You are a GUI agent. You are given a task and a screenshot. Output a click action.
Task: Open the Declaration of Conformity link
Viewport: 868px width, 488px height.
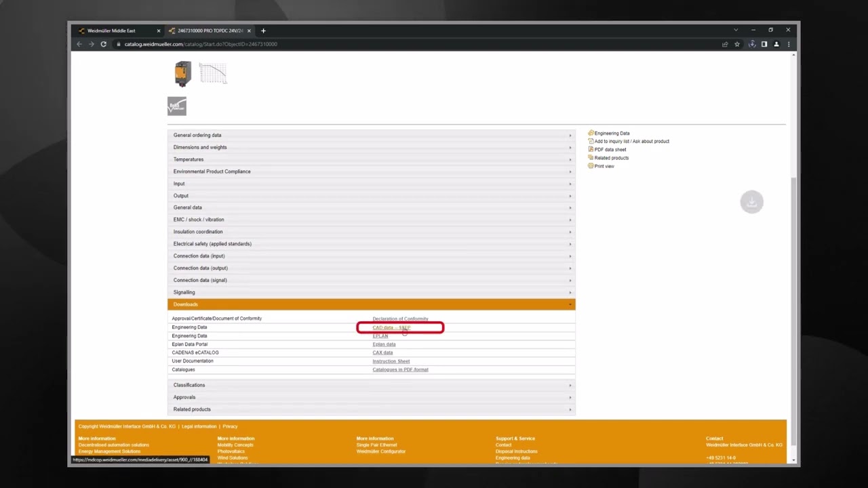pos(400,319)
